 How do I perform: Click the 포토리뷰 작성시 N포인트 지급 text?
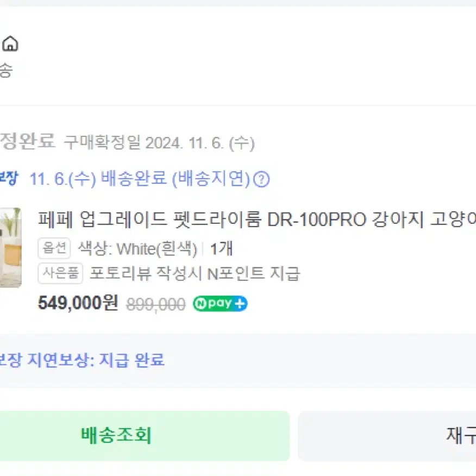[195, 273]
